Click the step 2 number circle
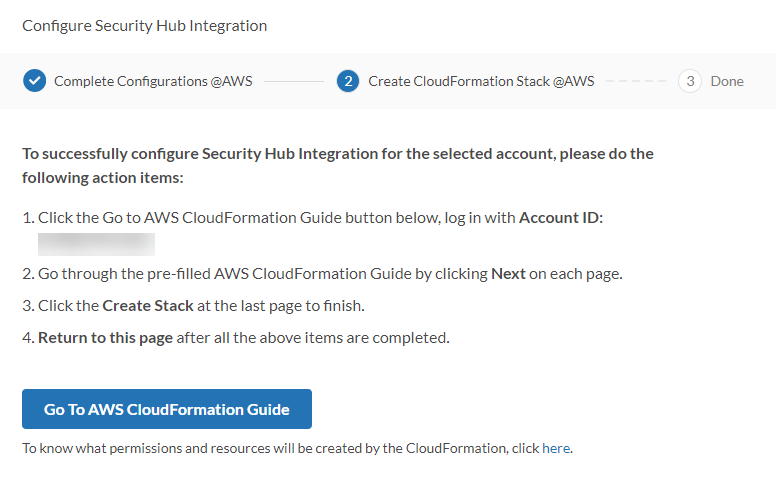Viewport: 776px width, 491px height. 348,81
